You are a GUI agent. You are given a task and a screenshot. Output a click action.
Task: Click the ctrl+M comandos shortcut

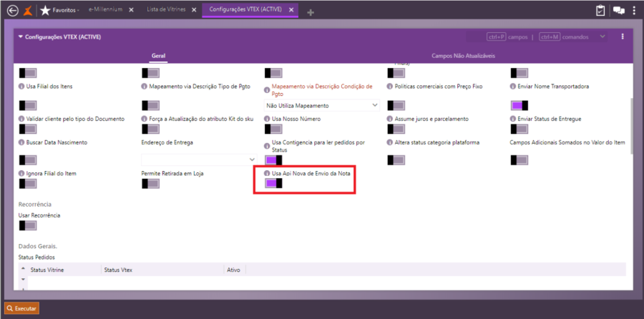click(564, 37)
